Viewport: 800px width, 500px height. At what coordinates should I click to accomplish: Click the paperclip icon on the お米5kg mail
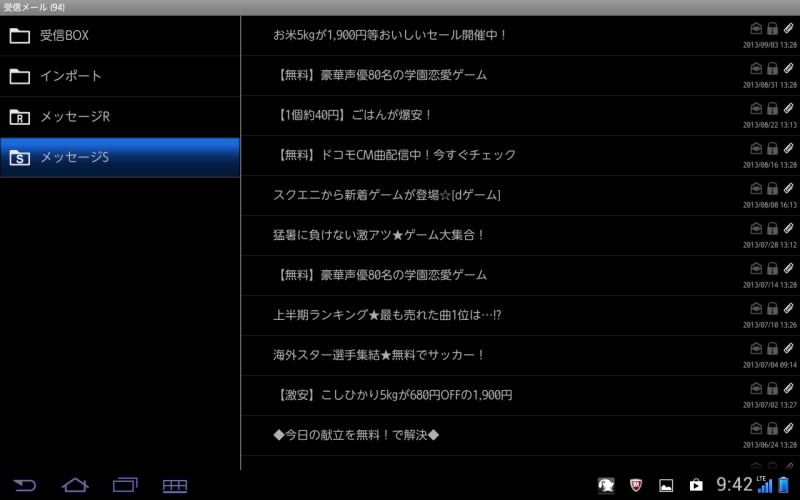coord(788,28)
